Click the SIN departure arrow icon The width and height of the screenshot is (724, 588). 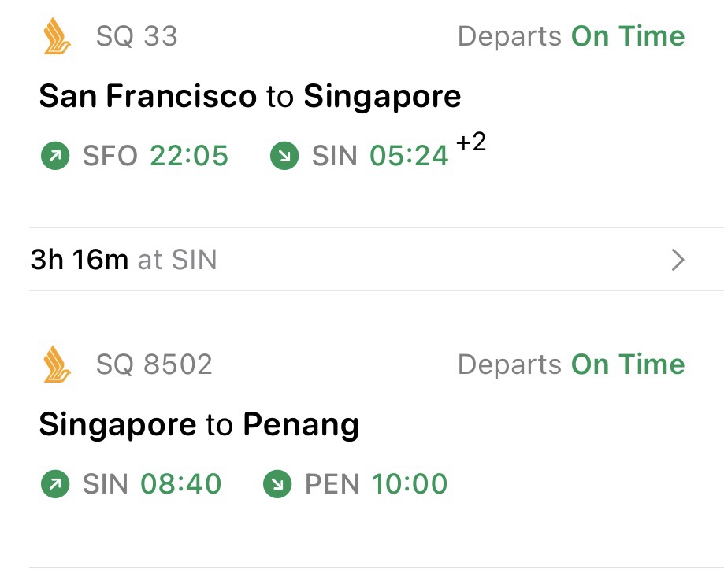pos(52,485)
